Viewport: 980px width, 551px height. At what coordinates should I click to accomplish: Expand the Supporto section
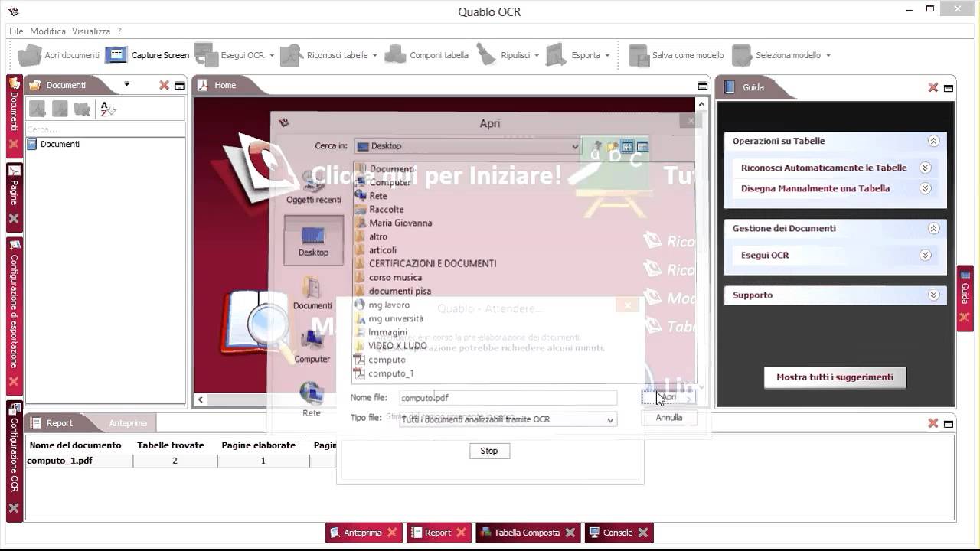point(933,295)
